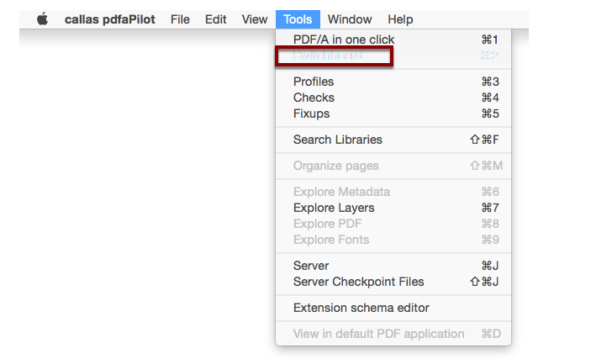The height and width of the screenshot is (364, 612).
Task: Close the highlighted Tools menu
Action: [298, 19]
